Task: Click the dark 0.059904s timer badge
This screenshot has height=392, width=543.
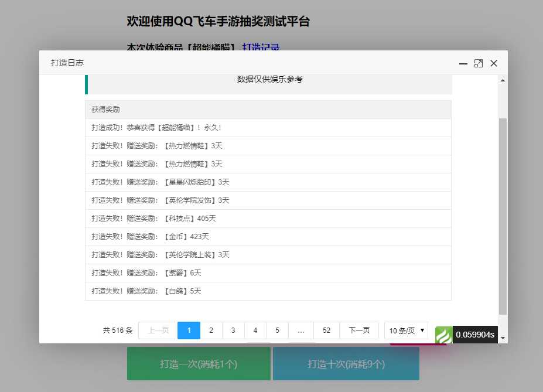Action: [x=474, y=335]
